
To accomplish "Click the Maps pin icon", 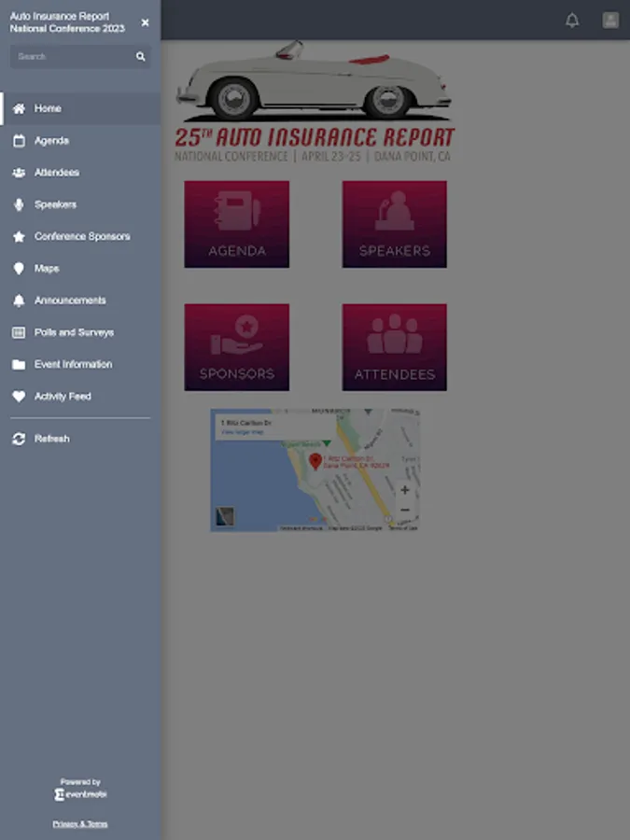I will click(x=19, y=269).
